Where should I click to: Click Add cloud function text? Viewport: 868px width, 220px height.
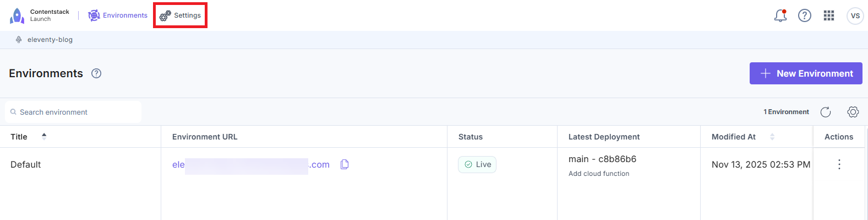pyautogui.click(x=599, y=174)
